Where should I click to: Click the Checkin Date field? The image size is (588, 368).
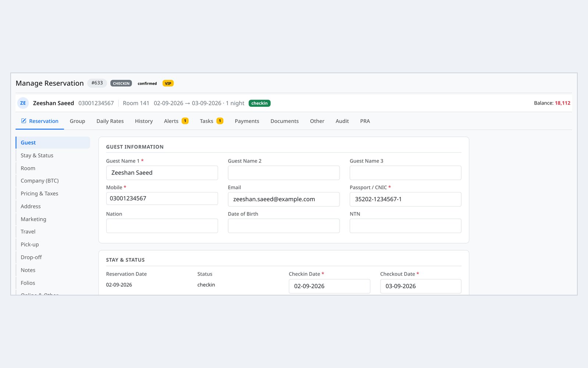click(x=329, y=286)
